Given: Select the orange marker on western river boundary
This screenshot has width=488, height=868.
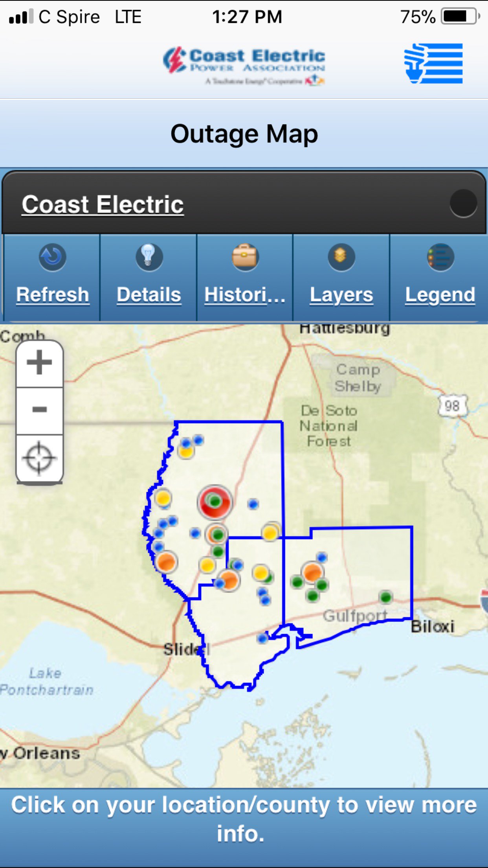Looking at the screenshot, I should point(166,562).
